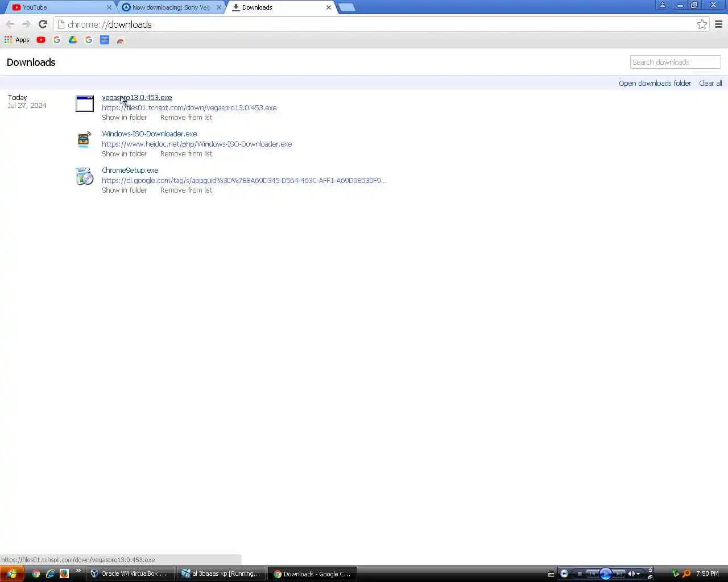Remove vegaspro13.0.453.exe from list

(186, 117)
